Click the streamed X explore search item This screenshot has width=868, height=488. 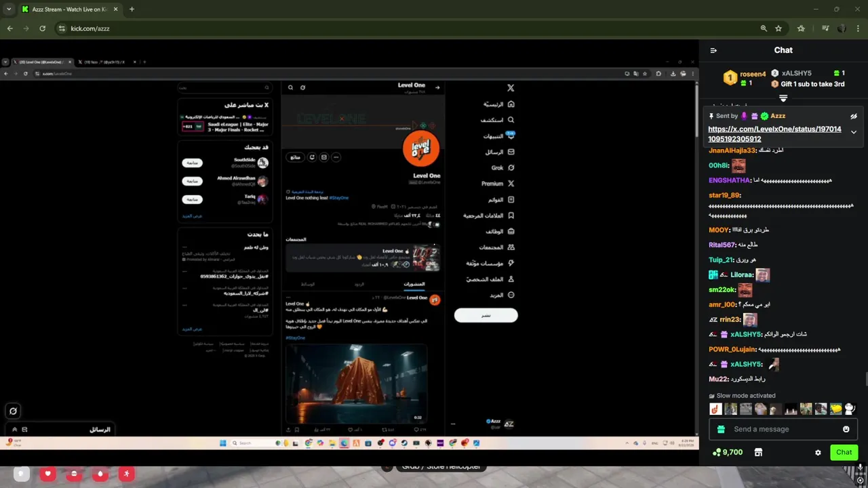pos(498,120)
